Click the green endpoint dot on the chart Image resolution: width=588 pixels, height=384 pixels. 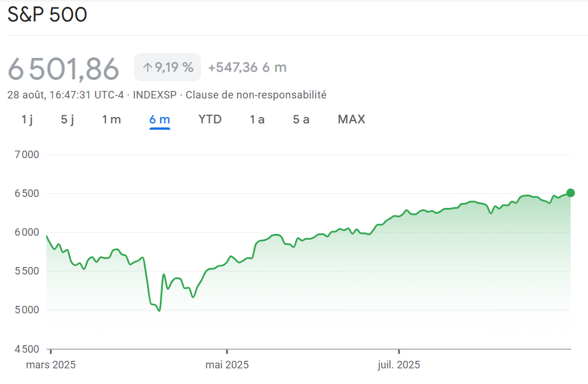tap(570, 192)
